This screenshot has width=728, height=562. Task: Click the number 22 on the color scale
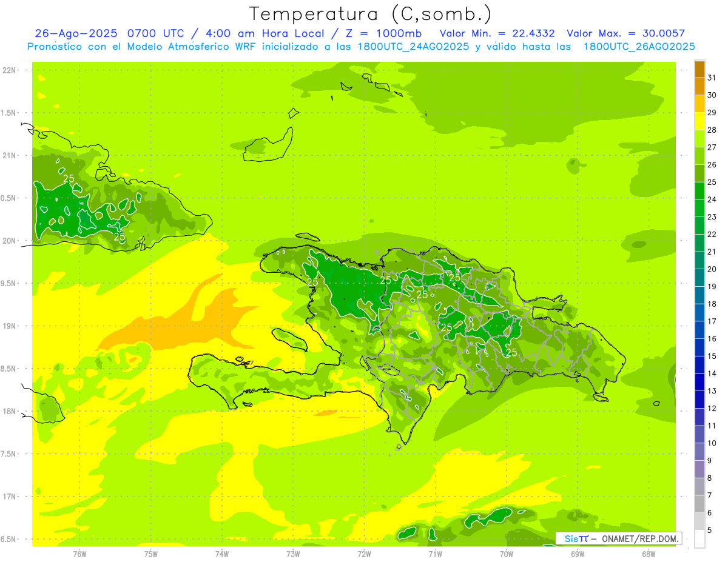click(712, 235)
